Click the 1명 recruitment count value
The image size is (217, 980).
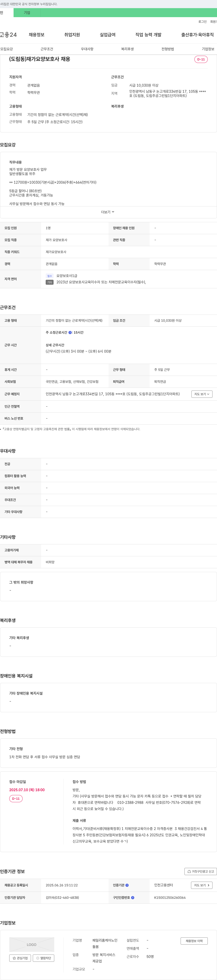pyautogui.click(x=48, y=228)
